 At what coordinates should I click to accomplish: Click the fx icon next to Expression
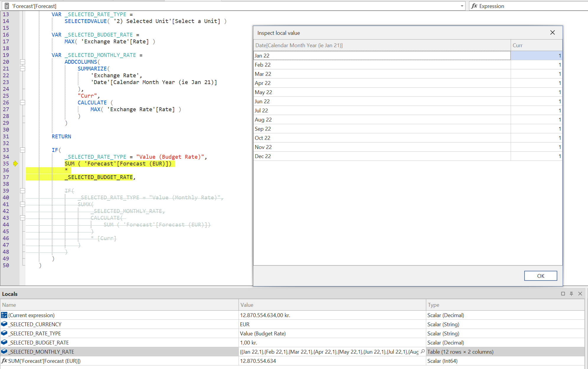tap(474, 6)
